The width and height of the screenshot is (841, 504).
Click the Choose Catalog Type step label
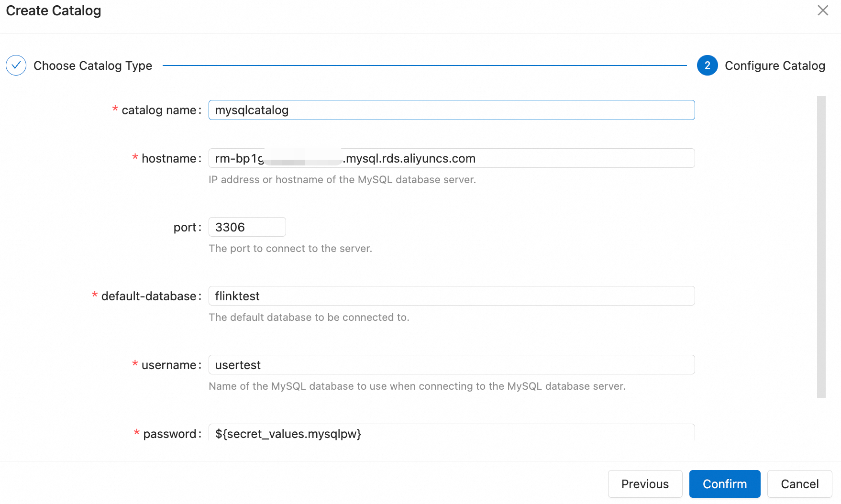[92, 66]
